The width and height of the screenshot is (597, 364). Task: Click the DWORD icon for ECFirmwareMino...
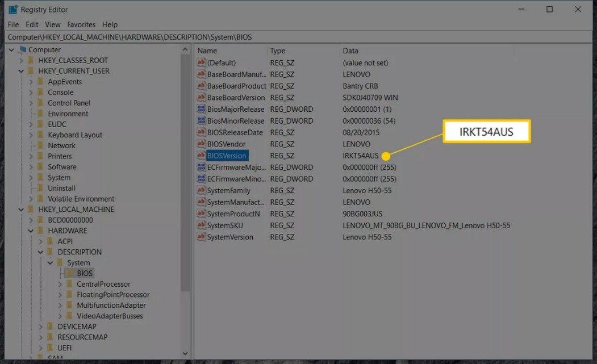click(201, 178)
